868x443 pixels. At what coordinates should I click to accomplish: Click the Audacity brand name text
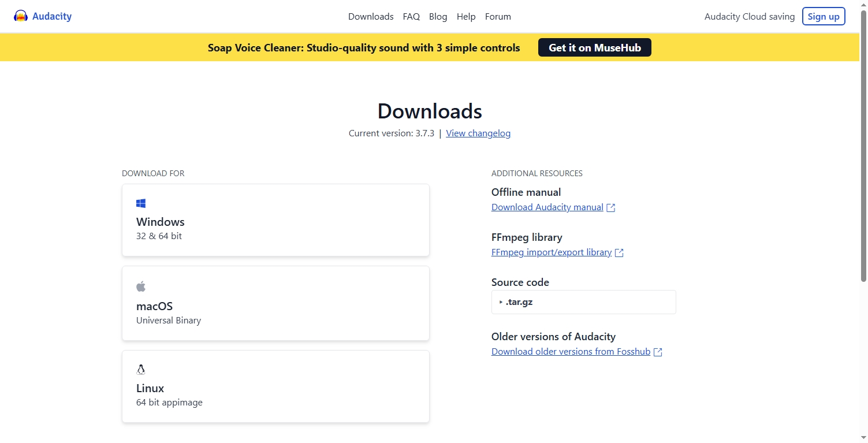pos(52,16)
